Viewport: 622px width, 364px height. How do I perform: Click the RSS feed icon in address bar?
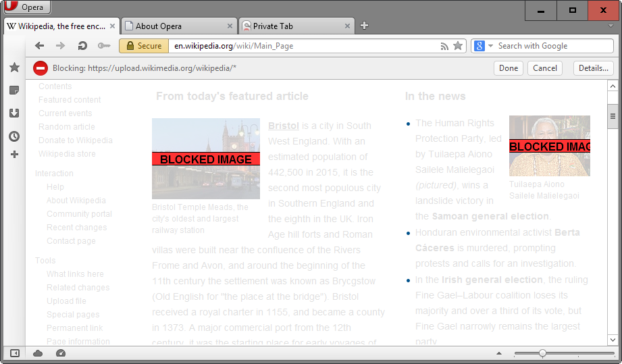(x=444, y=46)
